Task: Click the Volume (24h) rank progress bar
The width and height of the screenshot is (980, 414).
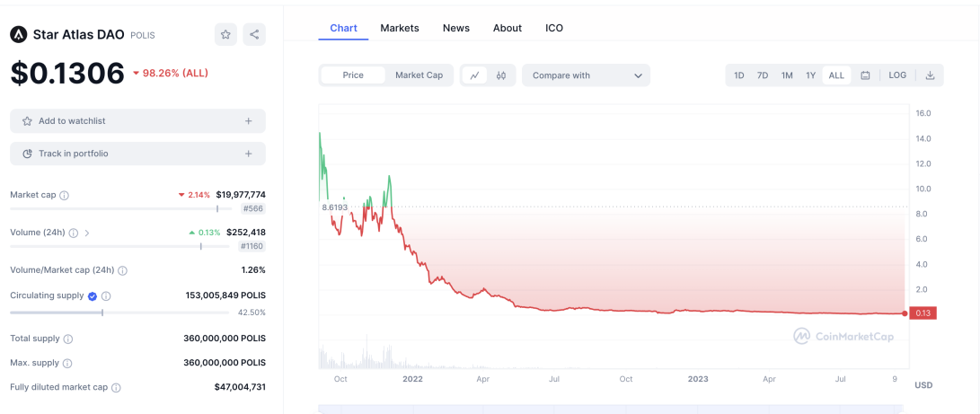Action: point(119,247)
